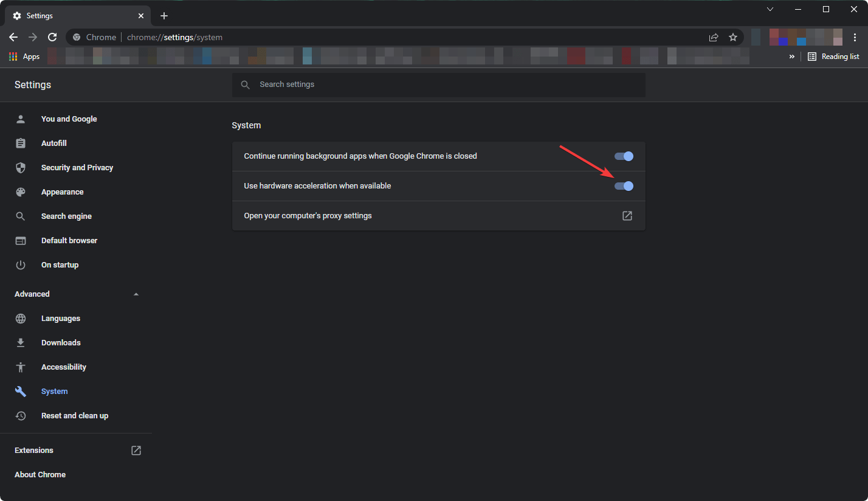
Task: Click the tab search dropdown arrow
Action: tap(770, 9)
